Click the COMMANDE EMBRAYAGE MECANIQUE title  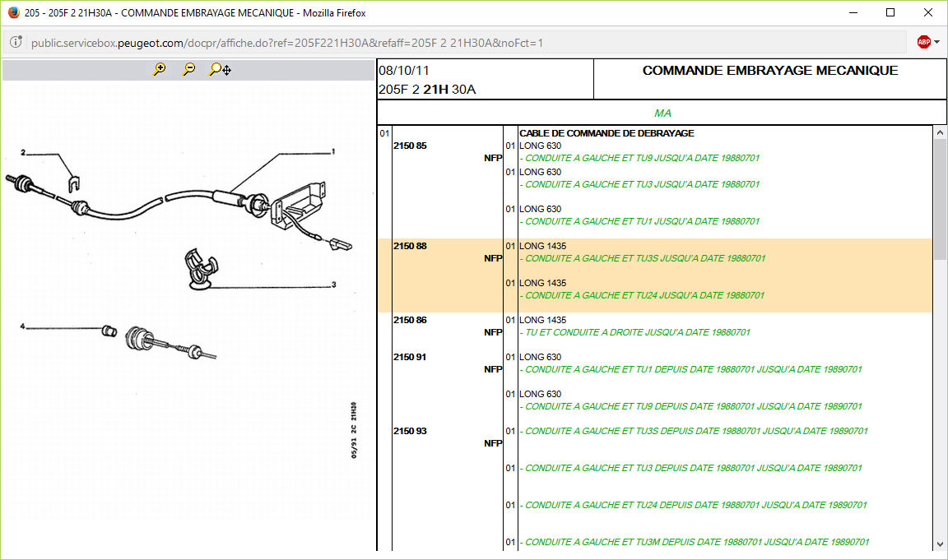click(769, 70)
